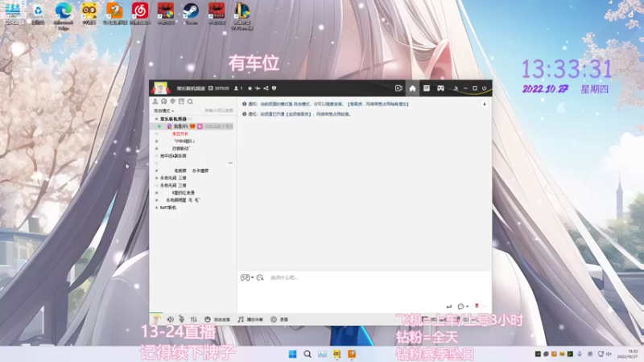
Task: Open NetEase Cloud Music desktop icon
Action: (140, 14)
